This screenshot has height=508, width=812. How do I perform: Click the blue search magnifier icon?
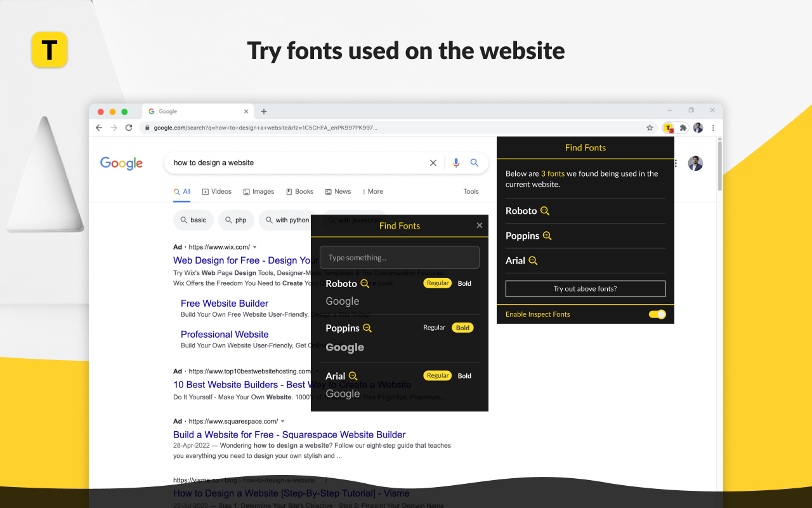(475, 163)
